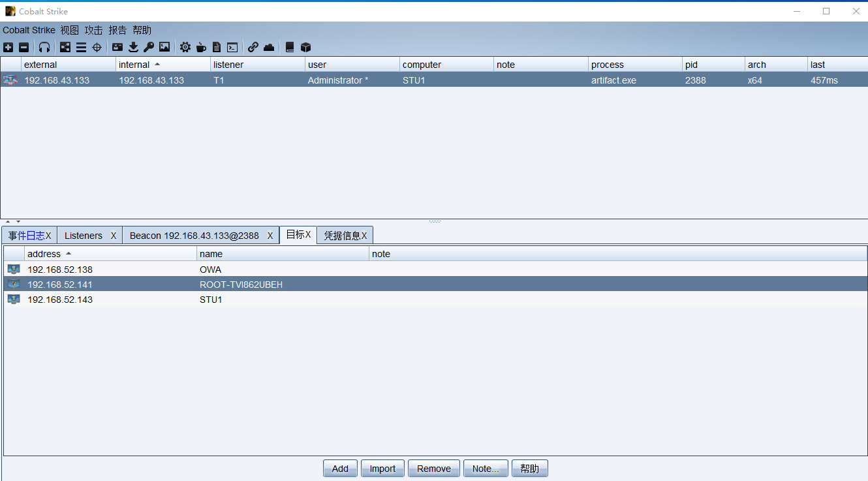The image size is (868, 481).
Task: Sort sessions by the pid column header
Action: click(713, 65)
